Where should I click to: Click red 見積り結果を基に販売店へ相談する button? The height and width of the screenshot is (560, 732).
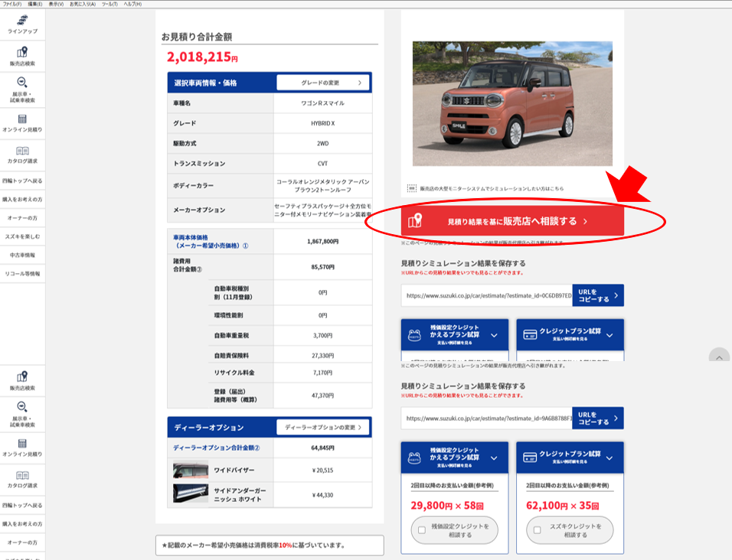coord(512,221)
